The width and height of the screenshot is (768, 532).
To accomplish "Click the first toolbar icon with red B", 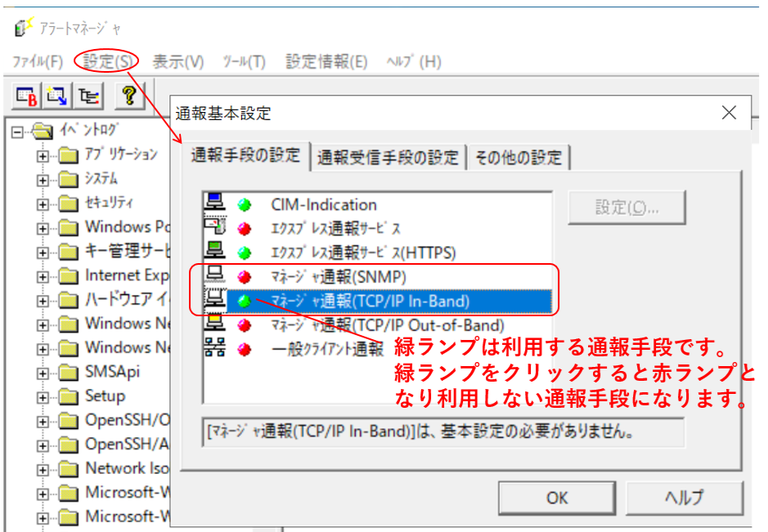I will (x=26, y=96).
